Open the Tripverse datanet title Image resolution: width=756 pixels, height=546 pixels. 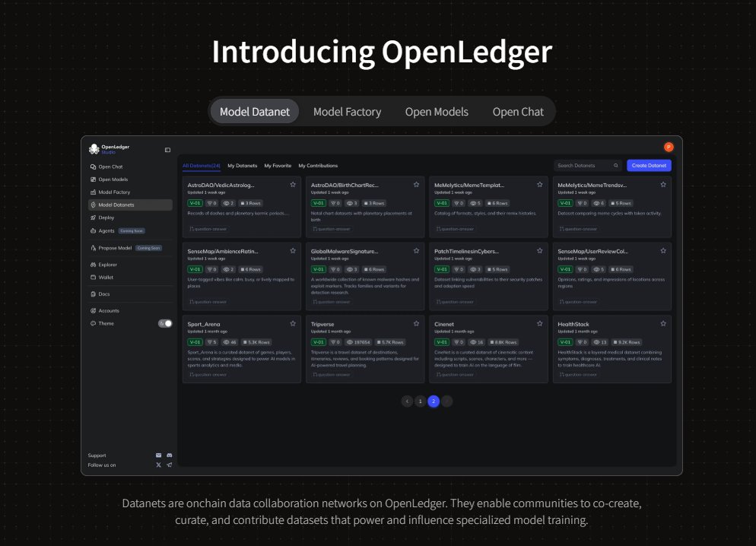(322, 324)
